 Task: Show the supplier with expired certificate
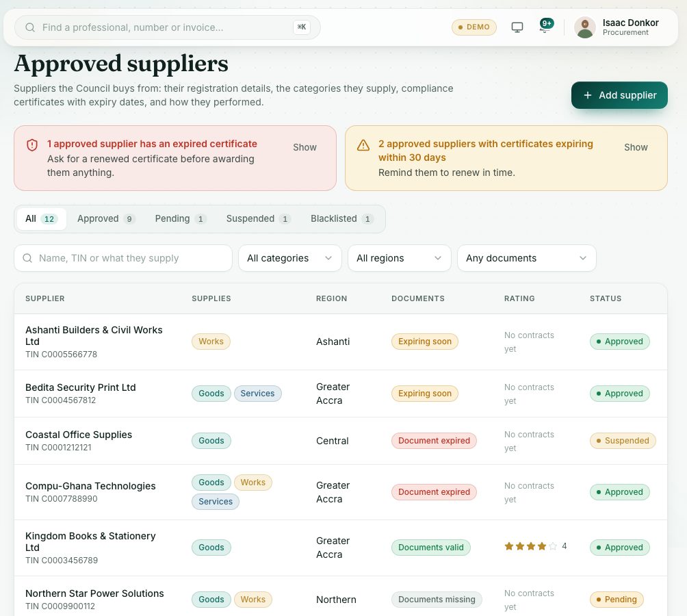[x=304, y=147]
